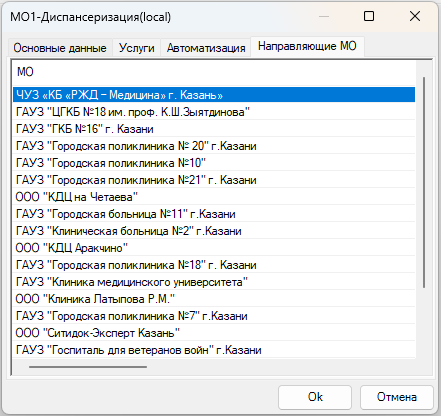This screenshot has width=441, height=416.
Task: Select row ЧУЗ «КБ «РЖД – Медицина» г. Казань»
Action: click(214, 95)
